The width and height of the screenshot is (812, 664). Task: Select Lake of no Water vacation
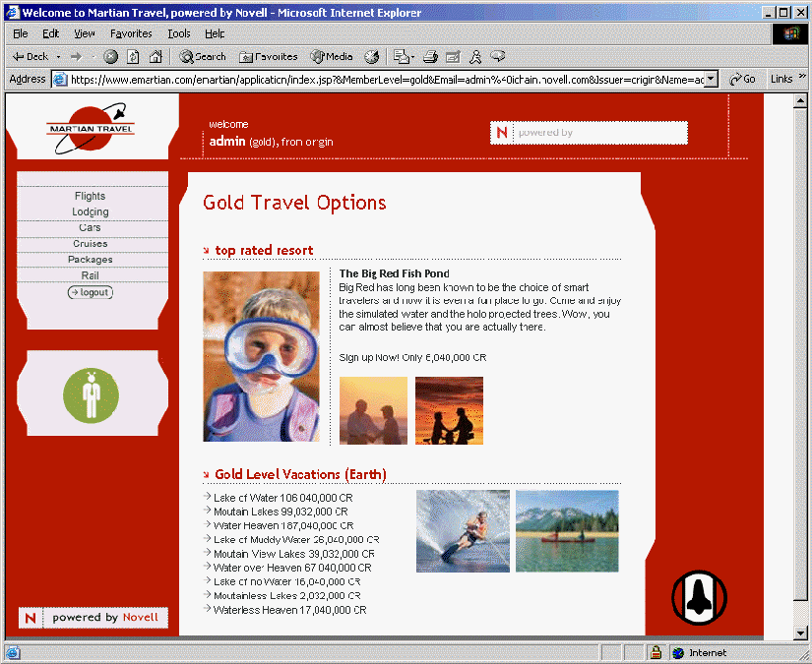[x=286, y=581]
